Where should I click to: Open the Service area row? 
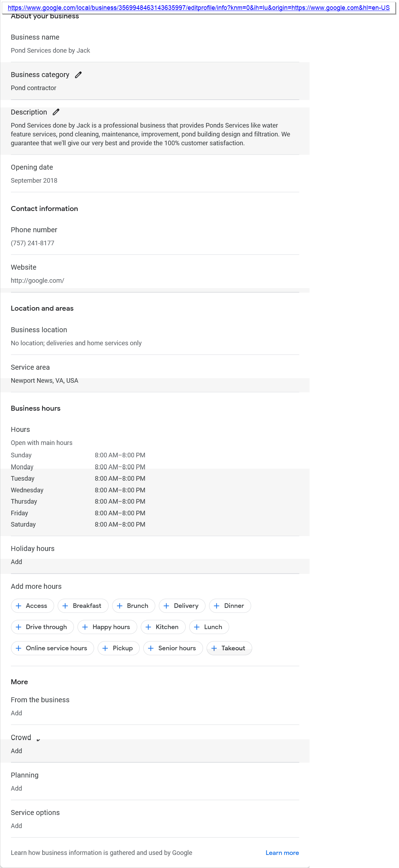155,374
